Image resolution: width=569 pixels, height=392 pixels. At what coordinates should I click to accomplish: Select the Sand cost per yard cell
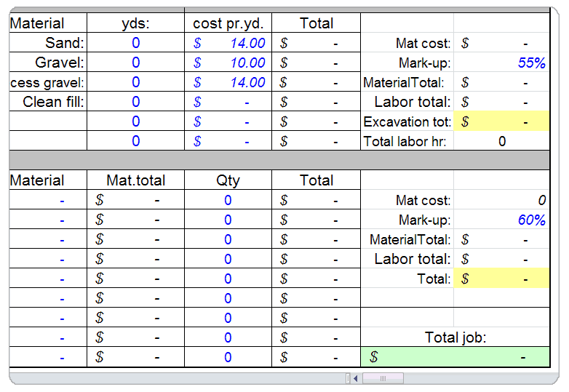point(228,44)
